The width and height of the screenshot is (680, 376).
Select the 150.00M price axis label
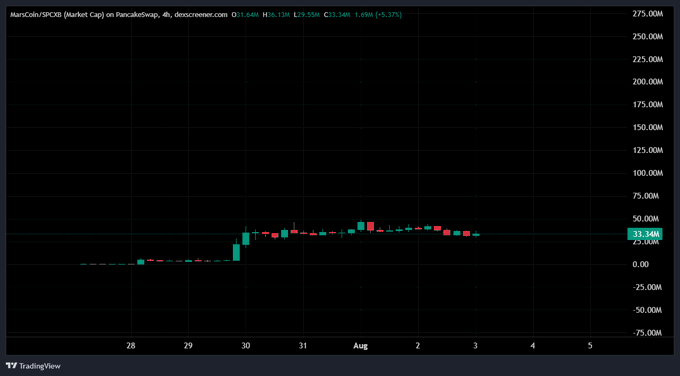(x=647, y=128)
